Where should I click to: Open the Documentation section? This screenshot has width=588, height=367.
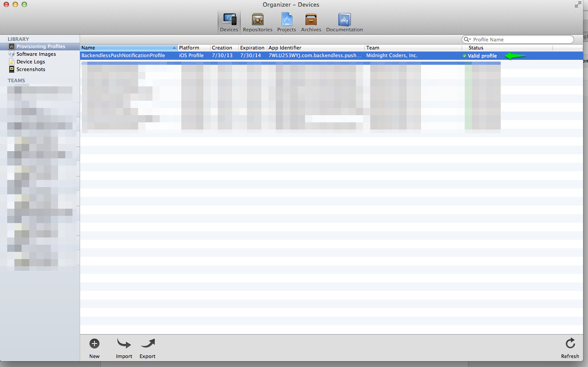[344, 22]
